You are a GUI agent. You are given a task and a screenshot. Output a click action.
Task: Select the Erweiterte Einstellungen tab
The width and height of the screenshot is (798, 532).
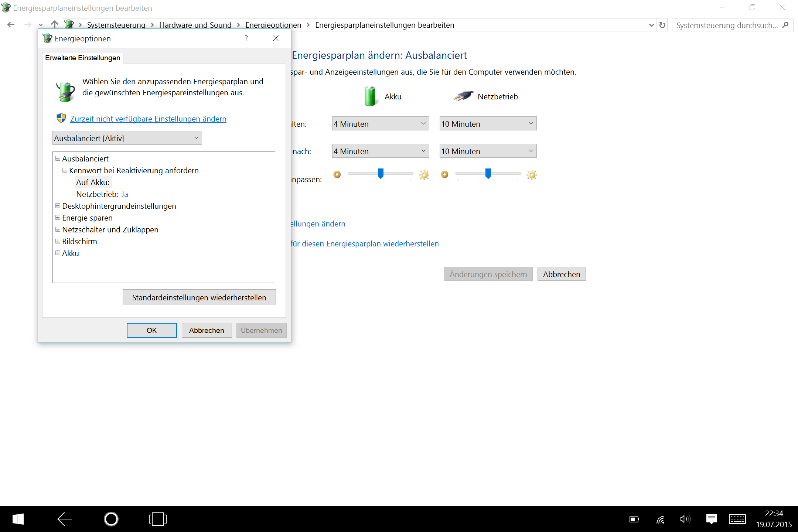pos(83,58)
